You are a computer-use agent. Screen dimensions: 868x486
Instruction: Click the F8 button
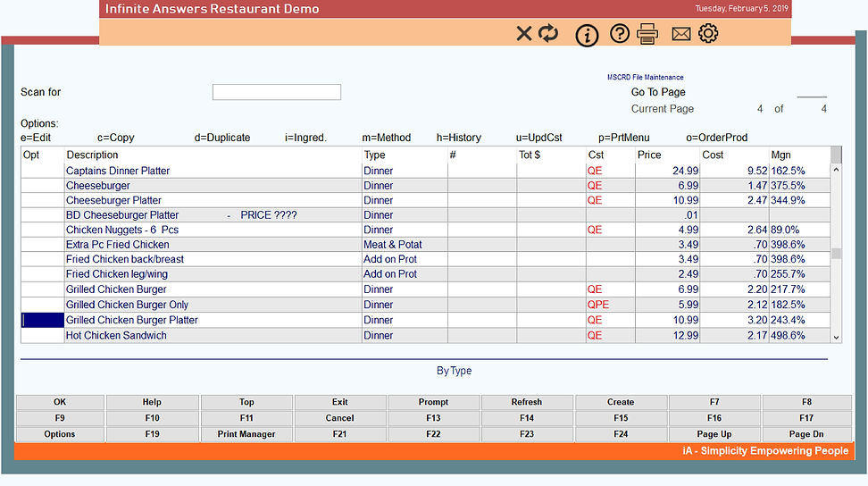pos(806,402)
